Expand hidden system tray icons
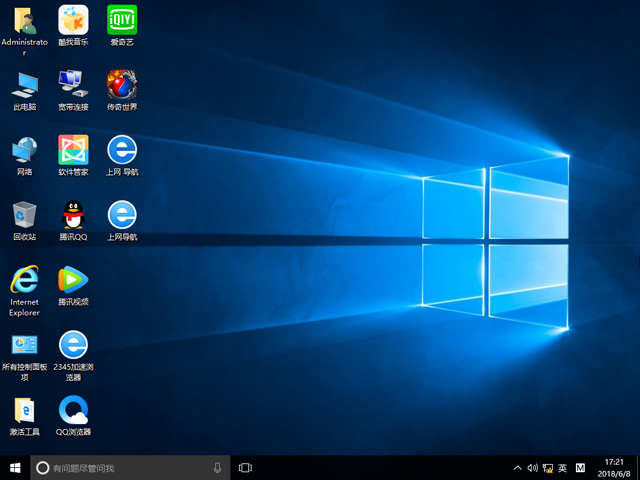Image resolution: width=640 pixels, height=480 pixels. point(517,468)
